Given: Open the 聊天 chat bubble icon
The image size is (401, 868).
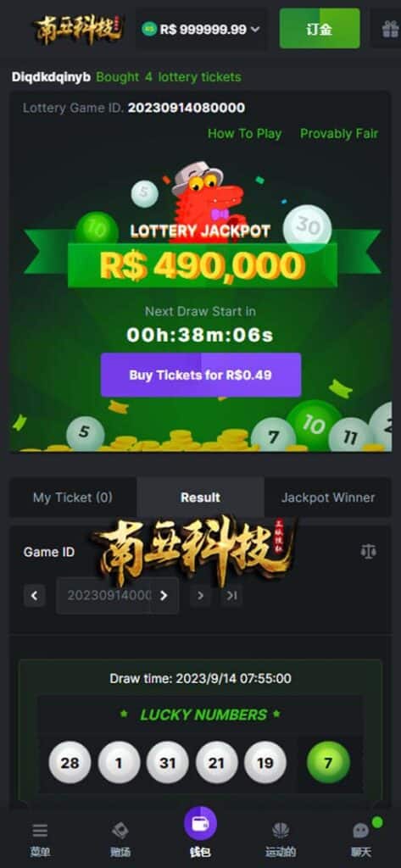Looking at the screenshot, I should (361, 831).
